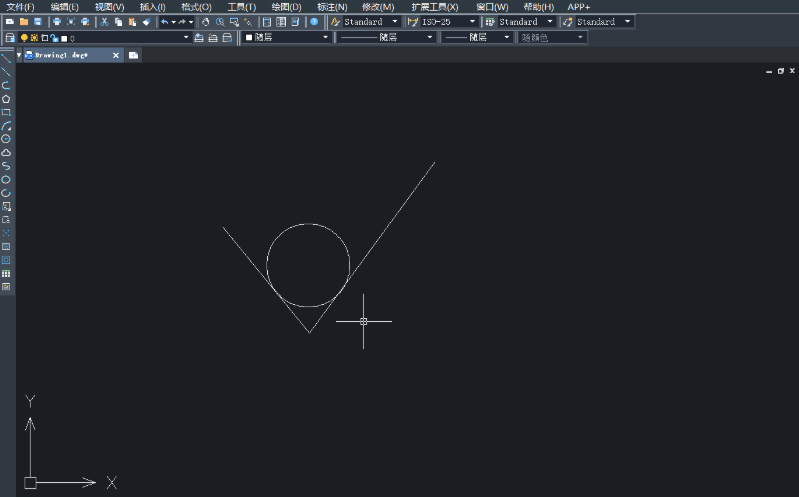
Task: Open the 绘图(D) menu
Action: 286,7
